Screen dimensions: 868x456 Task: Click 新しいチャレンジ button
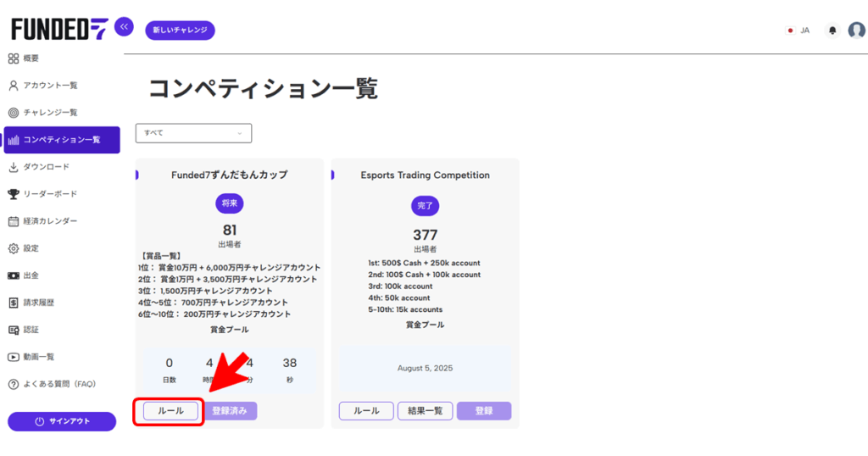click(180, 31)
